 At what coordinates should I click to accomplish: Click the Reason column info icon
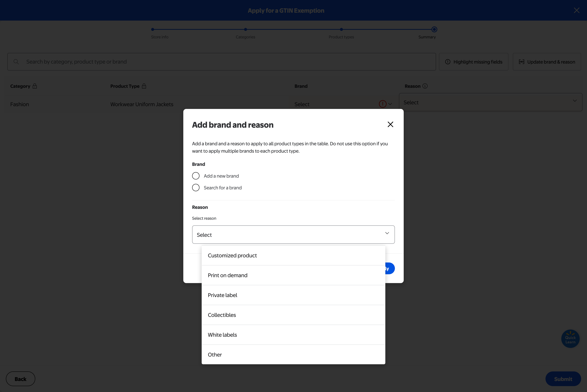point(425,86)
